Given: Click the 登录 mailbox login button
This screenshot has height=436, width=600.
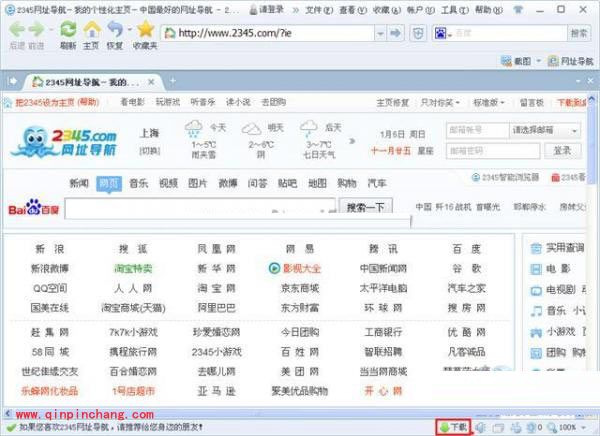Looking at the screenshot, I should (562, 151).
